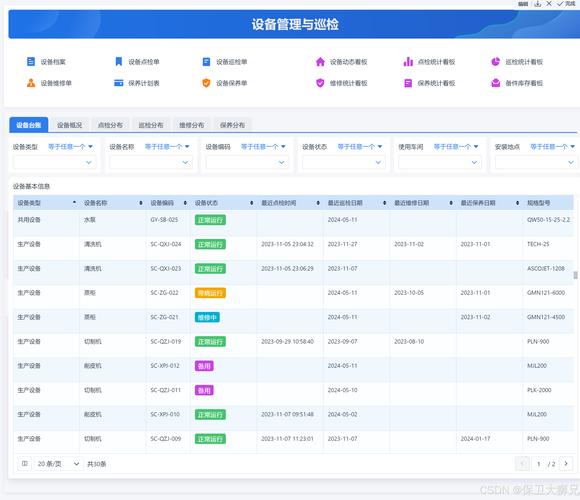Click the 完成 button at top right

click(567, 4)
